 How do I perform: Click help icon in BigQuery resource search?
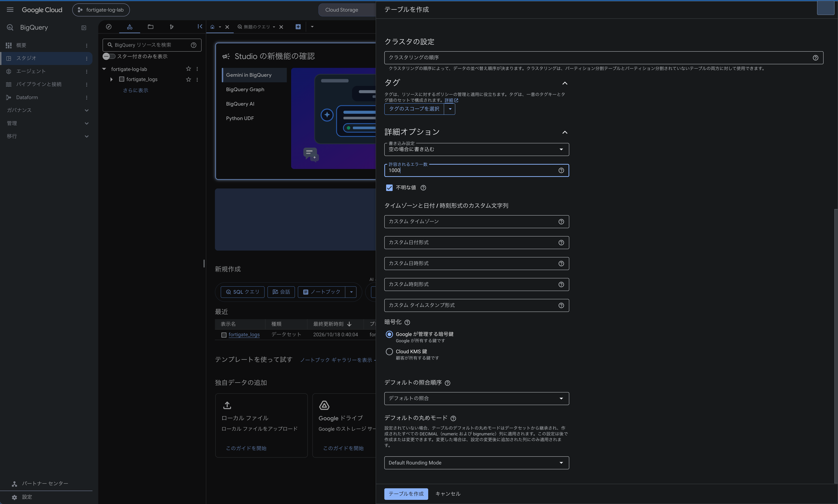coord(194,45)
